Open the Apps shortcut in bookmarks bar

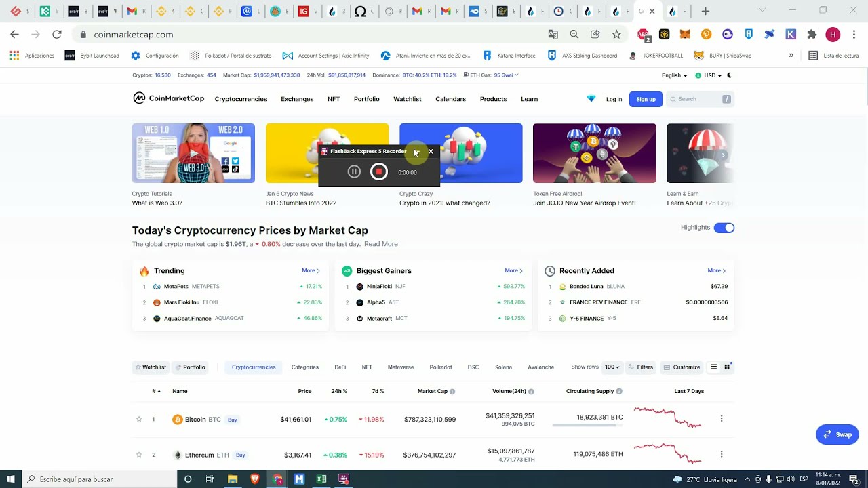[x=32, y=56]
